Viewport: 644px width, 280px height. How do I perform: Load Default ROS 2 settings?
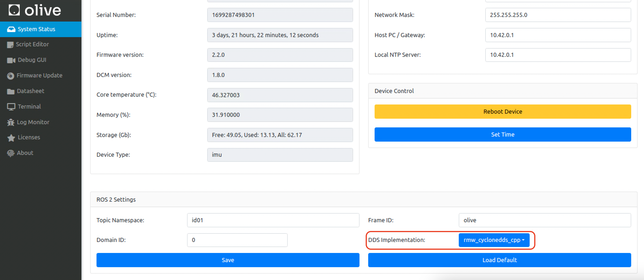(x=500, y=260)
